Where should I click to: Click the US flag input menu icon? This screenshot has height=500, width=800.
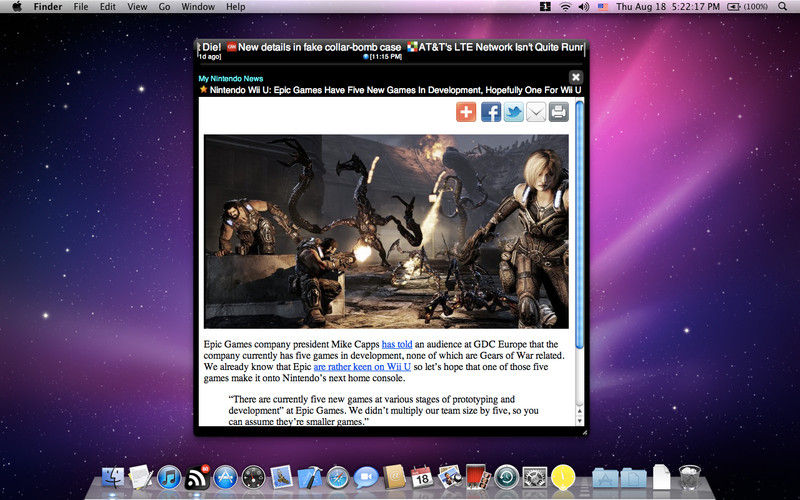[x=603, y=7]
